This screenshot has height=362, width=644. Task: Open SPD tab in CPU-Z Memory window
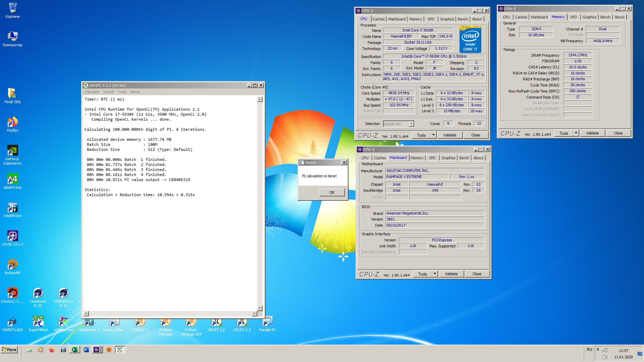pos(574,17)
